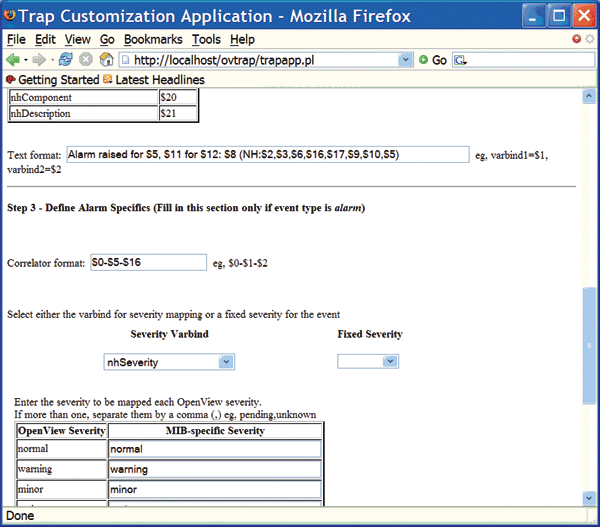Go to the Home page icon

(x=106, y=60)
